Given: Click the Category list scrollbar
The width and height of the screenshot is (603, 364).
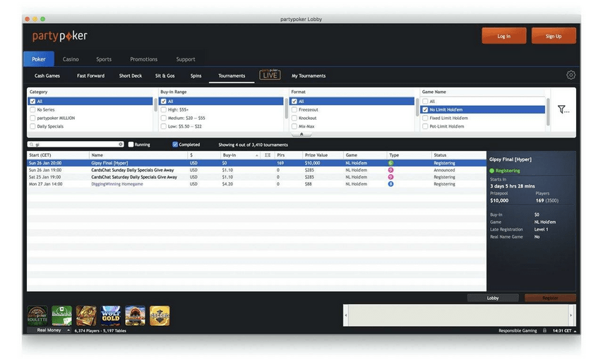Looking at the screenshot, I should tap(155, 104).
